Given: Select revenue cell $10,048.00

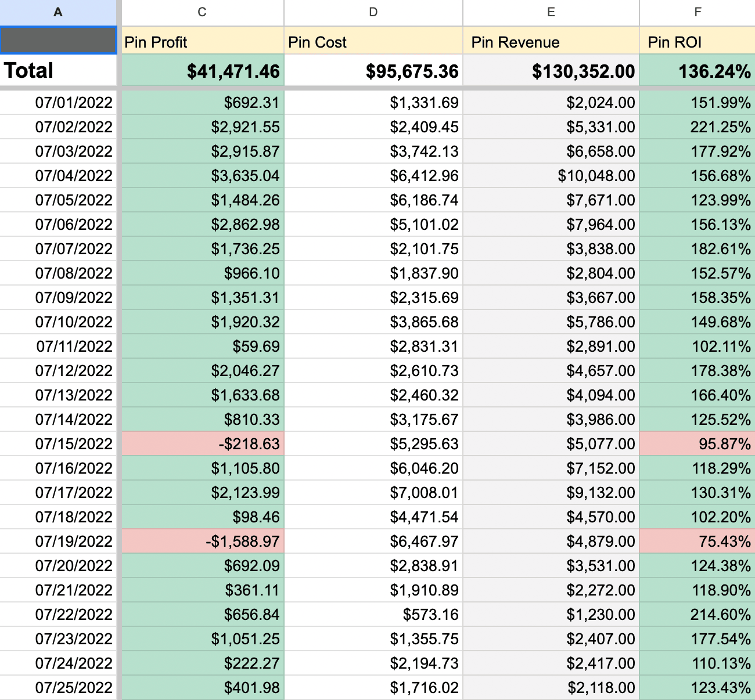Looking at the screenshot, I should pyautogui.click(x=551, y=176).
